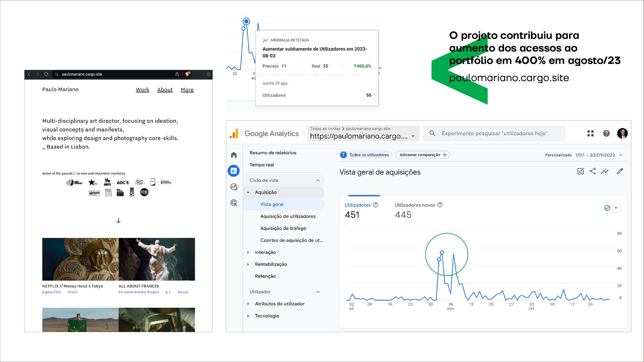644x362 pixels.
Task: Open the Tempo real menu item
Action: 262,165
